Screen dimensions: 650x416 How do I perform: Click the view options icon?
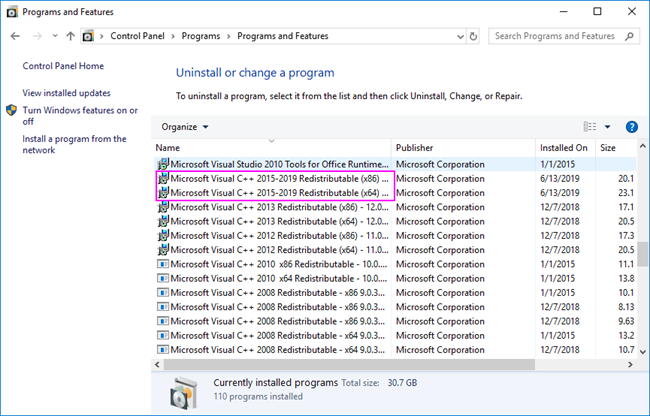pos(589,127)
